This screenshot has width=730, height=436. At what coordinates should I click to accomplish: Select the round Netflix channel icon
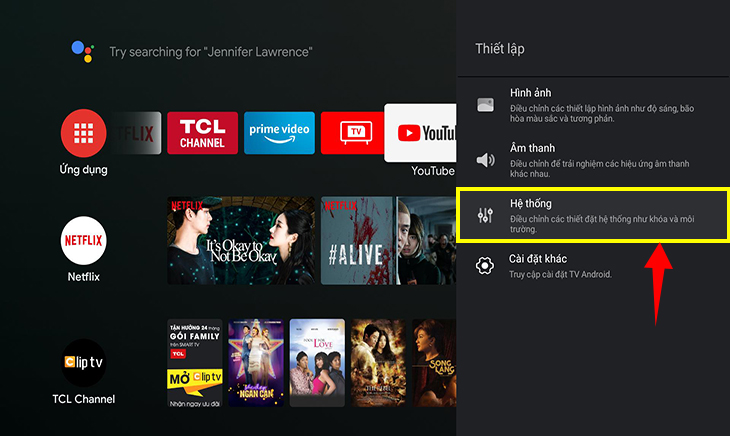(84, 240)
